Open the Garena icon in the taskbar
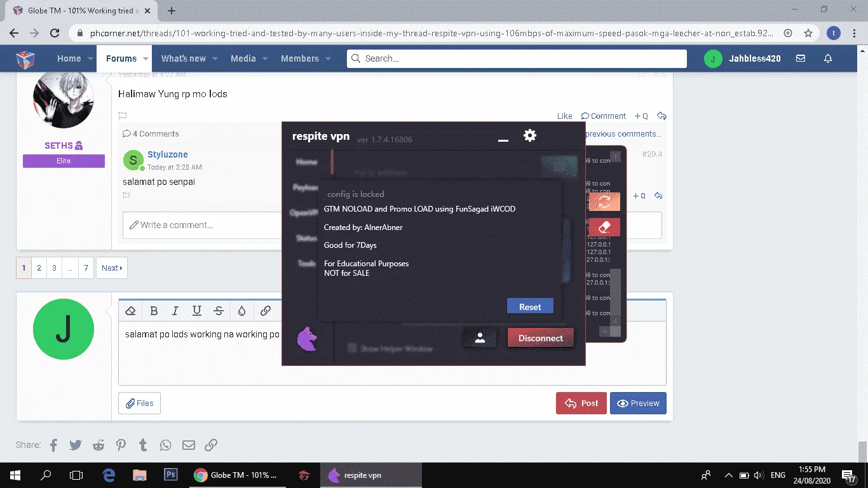This screenshot has width=868, height=488. (x=304, y=475)
